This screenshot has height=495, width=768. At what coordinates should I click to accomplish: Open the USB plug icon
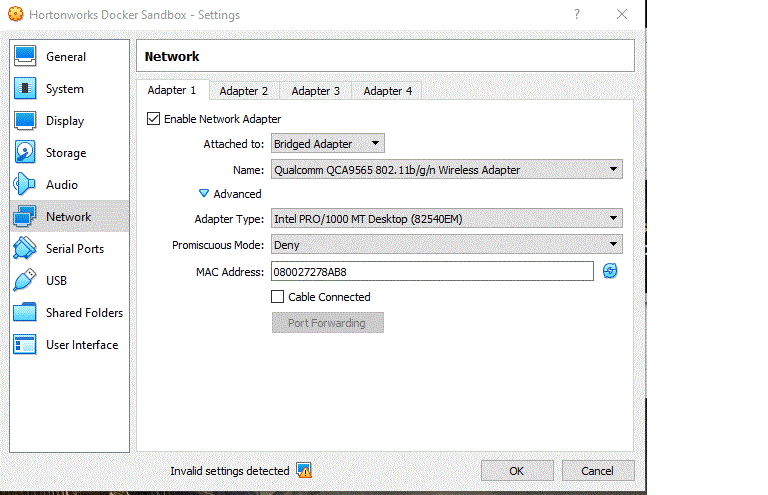coord(25,280)
